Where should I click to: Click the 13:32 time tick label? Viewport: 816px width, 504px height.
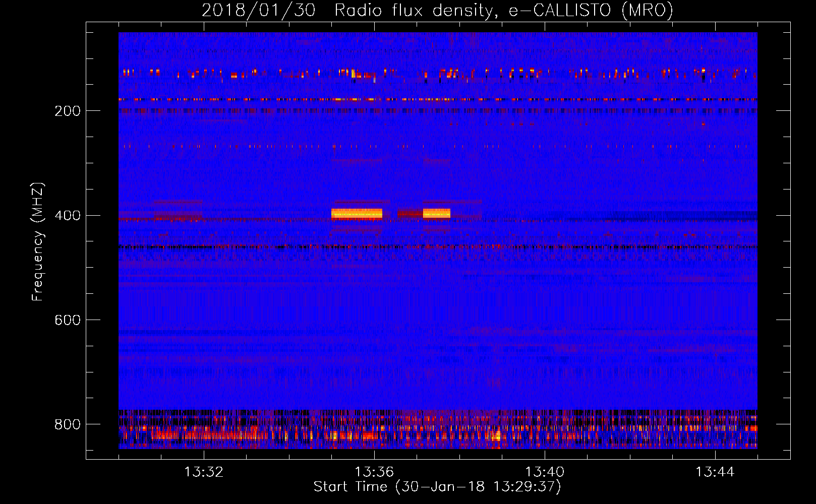[x=204, y=472]
